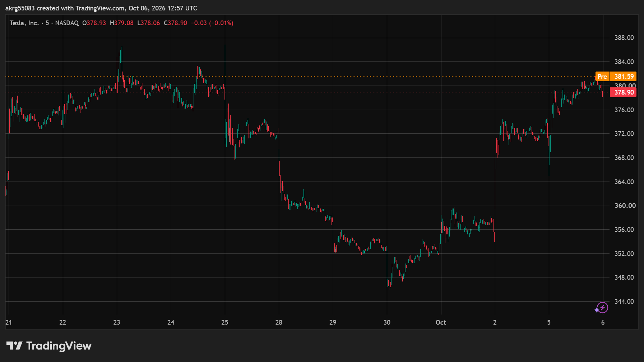This screenshot has height=362, width=644.
Task: Click the 6 date label on time axis
Action: (603, 322)
